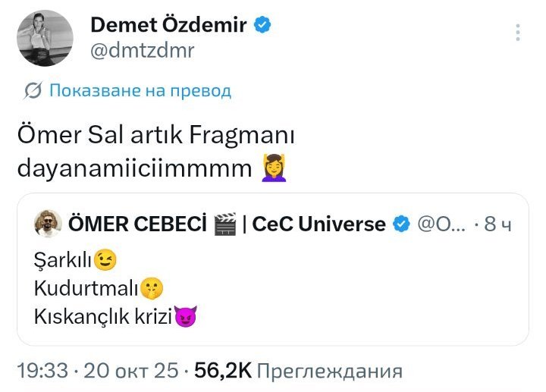Click the face massage emoji in the tweet
The height and width of the screenshot is (392, 546).
tap(274, 168)
